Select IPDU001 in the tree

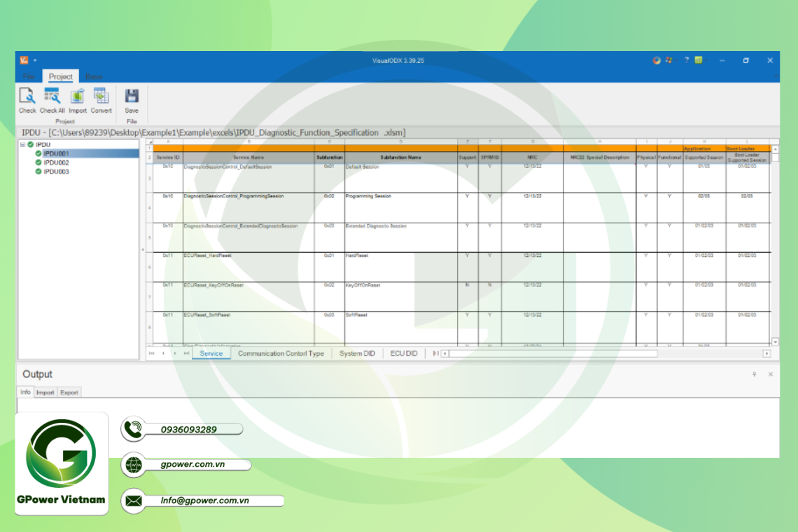point(56,154)
